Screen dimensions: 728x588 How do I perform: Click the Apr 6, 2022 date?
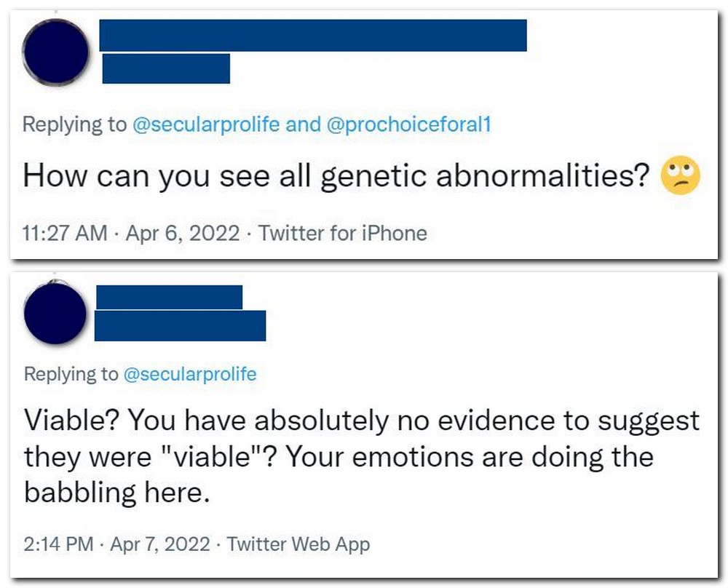pos(181,234)
